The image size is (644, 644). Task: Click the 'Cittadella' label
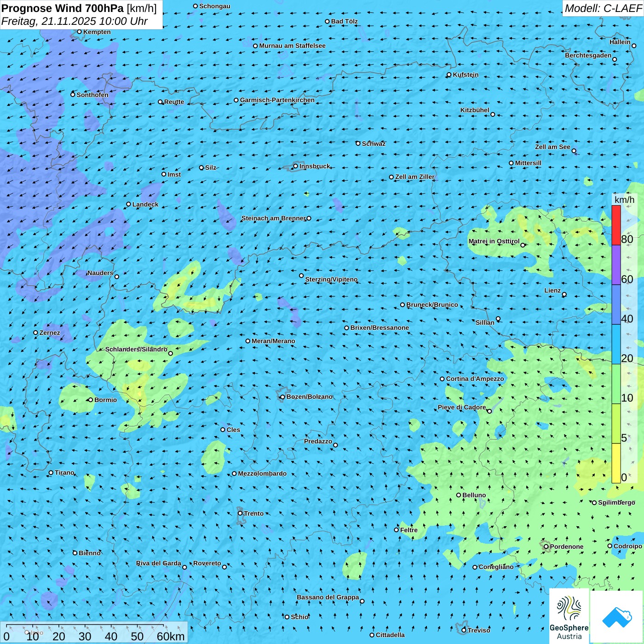click(x=390, y=635)
